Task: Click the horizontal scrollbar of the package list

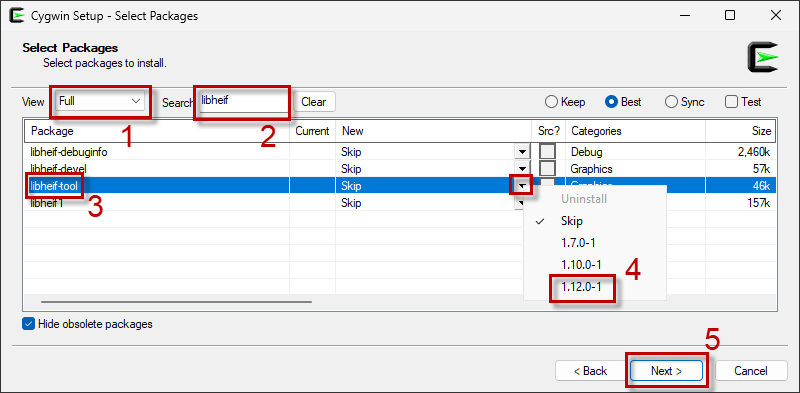Action: (x=177, y=302)
